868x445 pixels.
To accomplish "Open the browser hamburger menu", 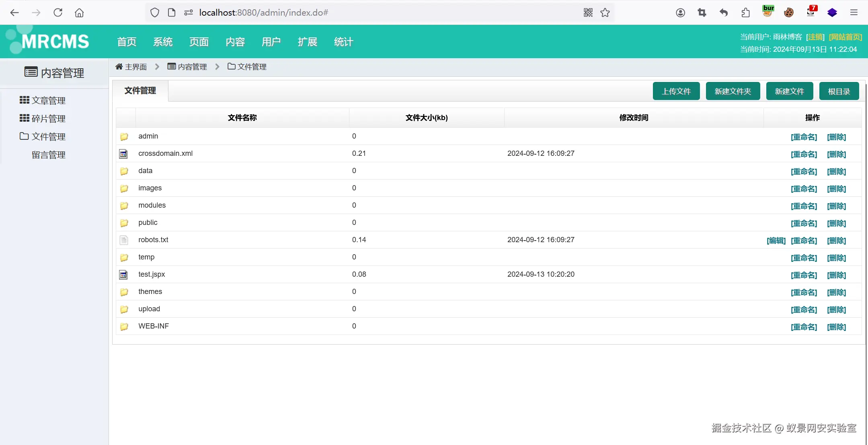I will [854, 12].
